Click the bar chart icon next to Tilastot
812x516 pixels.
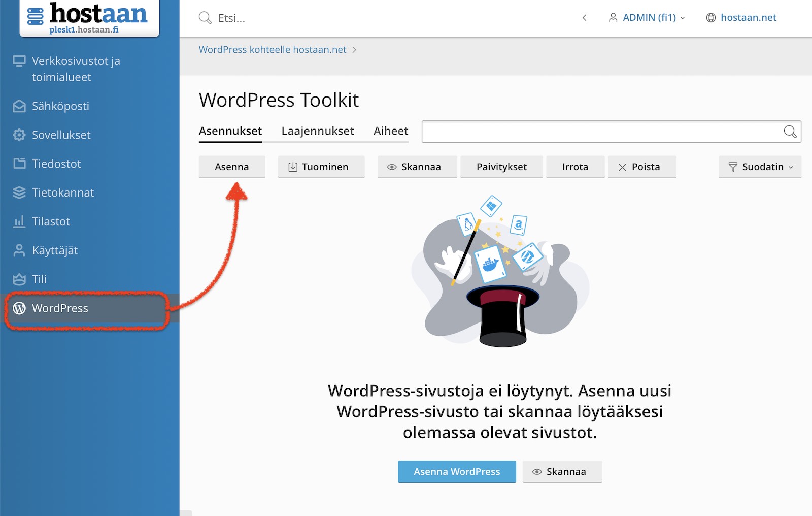pyautogui.click(x=19, y=221)
